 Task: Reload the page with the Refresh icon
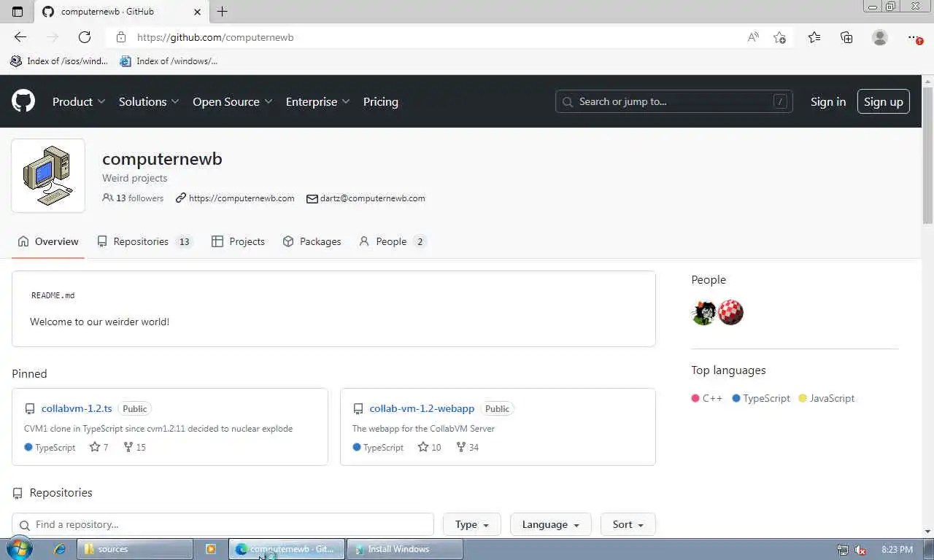point(85,37)
